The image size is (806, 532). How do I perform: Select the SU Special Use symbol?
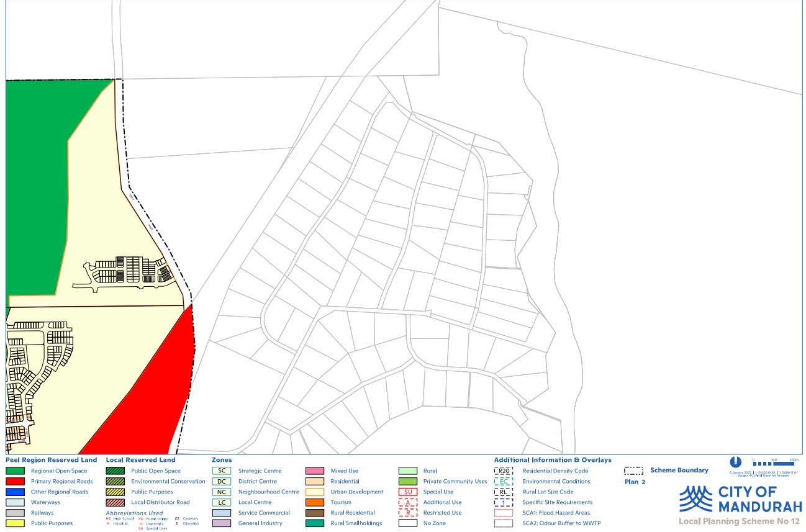[x=408, y=492]
